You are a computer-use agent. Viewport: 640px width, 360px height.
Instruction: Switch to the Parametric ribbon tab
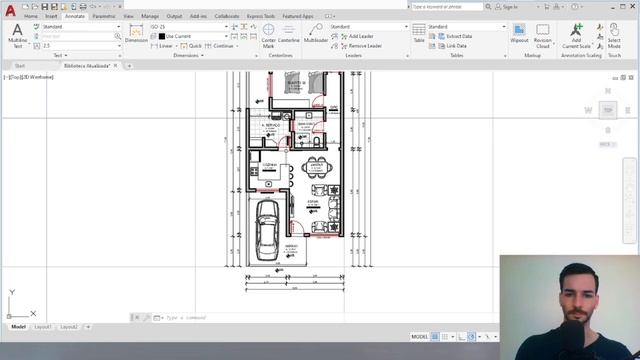coord(104,16)
